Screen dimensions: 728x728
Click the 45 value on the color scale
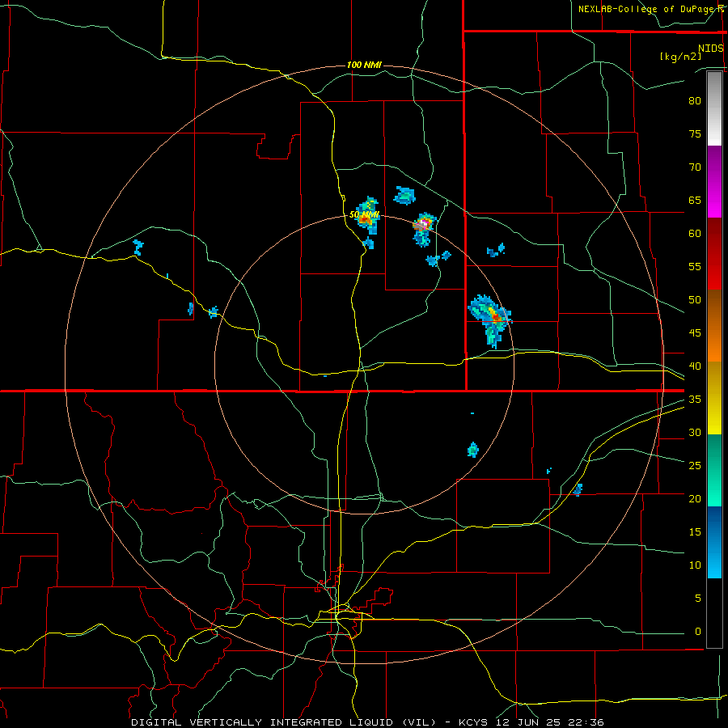(695, 333)
